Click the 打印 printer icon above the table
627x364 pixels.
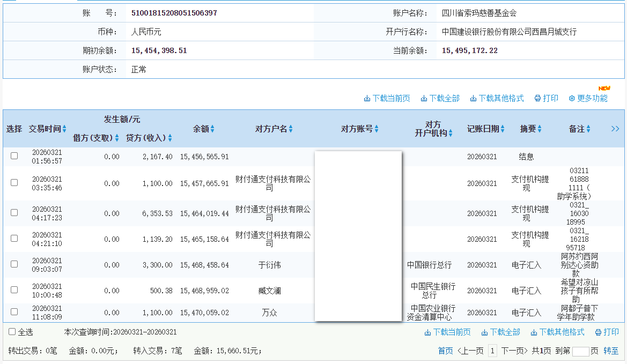pyautogui.click(x=536, y=98)
